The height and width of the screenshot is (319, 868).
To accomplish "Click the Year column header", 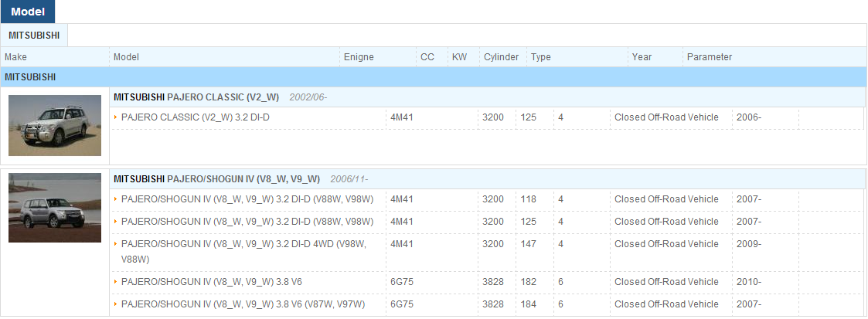I will click(642, 57).
